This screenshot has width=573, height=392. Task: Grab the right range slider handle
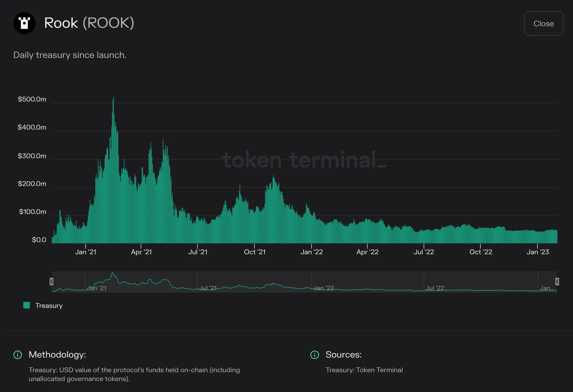pos(557,281)
